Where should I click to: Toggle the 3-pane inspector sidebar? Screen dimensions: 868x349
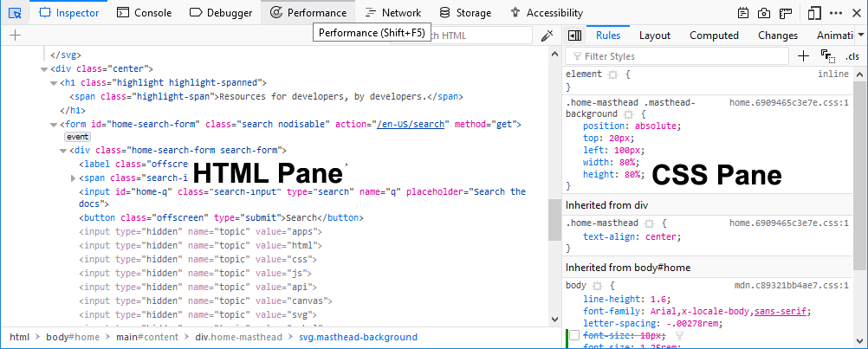click(x=574, y=36)
